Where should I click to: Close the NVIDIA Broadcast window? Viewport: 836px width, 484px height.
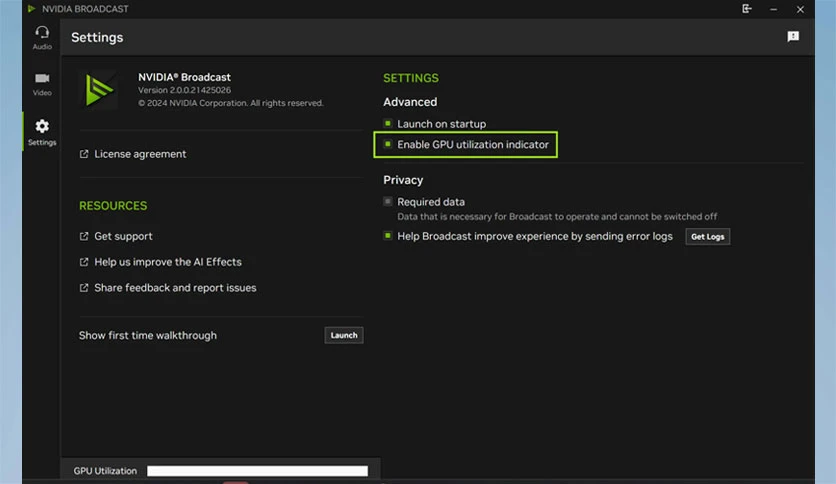[x=800, y=9]
